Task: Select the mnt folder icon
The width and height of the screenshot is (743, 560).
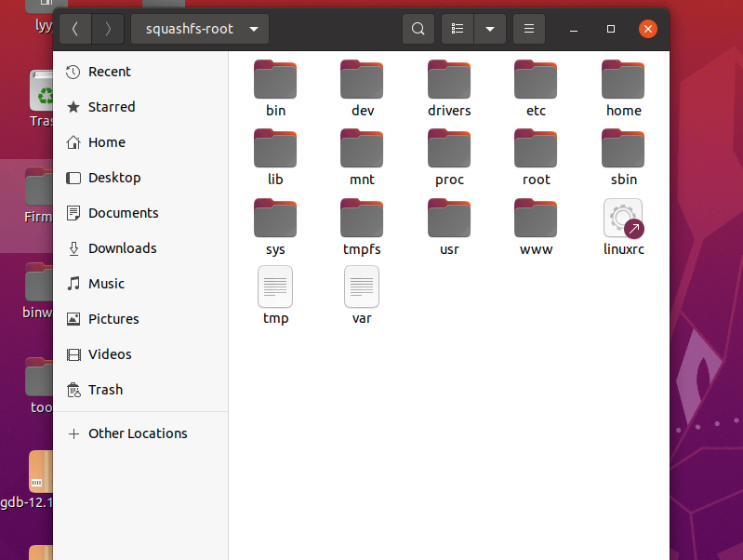Action: coord(362,149)
